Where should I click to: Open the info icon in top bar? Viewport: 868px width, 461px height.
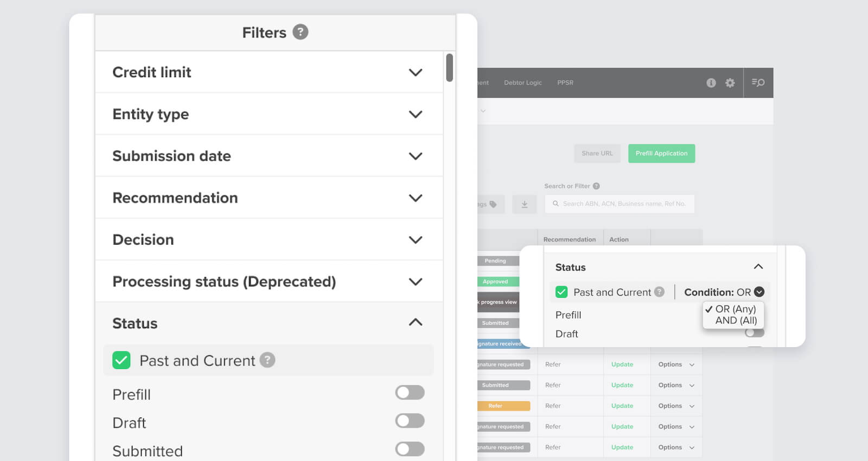[711, 83]
